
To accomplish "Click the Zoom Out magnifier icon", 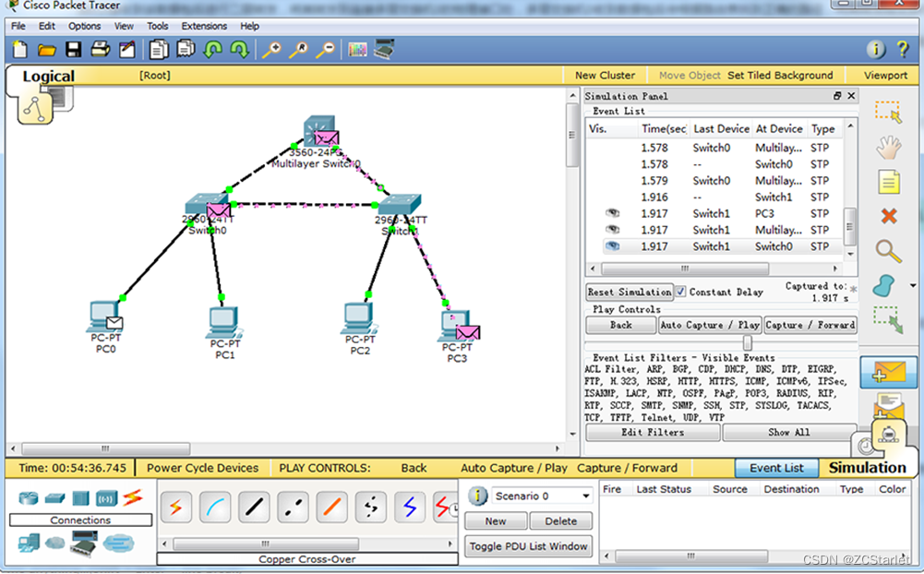I will point(325,50).
